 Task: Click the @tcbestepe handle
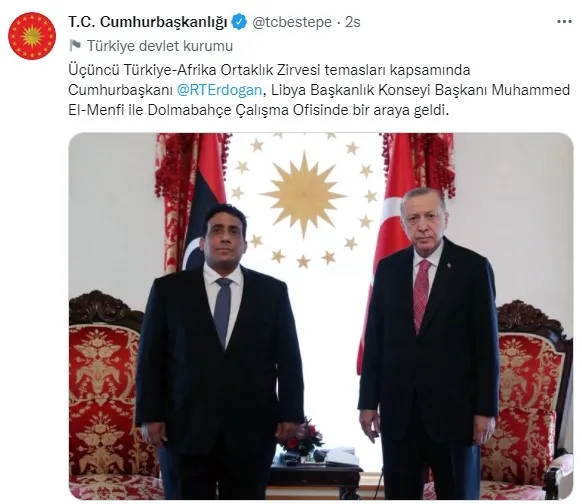point(292,22)
